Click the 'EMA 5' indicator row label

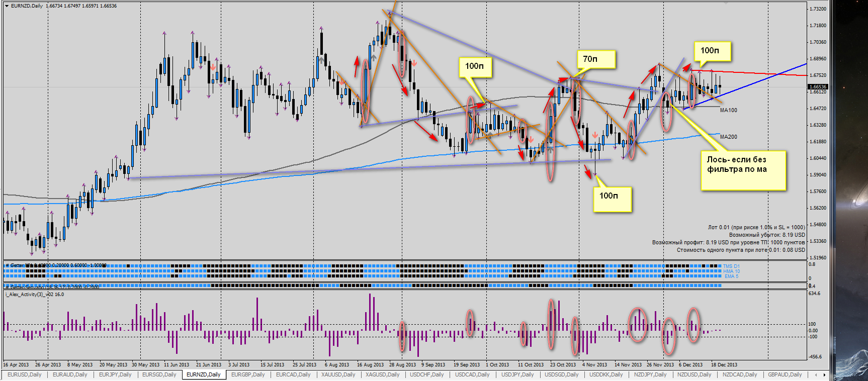coord(731,276)
